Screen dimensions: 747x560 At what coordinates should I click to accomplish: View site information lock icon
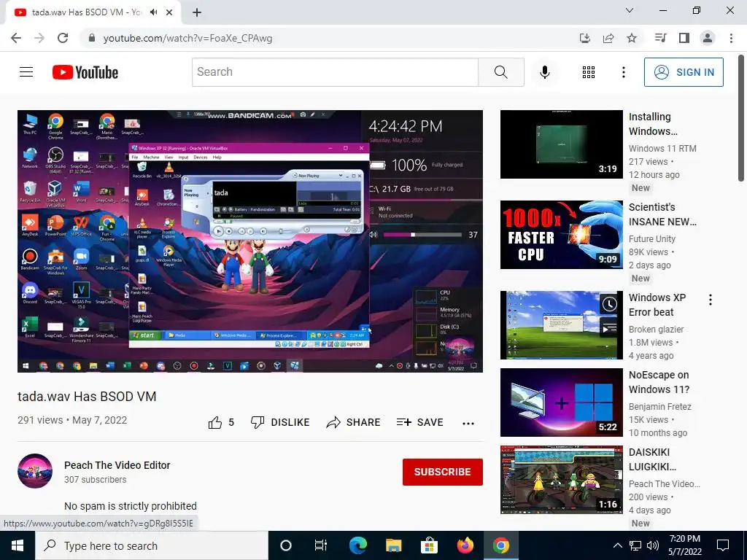[93, 38]
